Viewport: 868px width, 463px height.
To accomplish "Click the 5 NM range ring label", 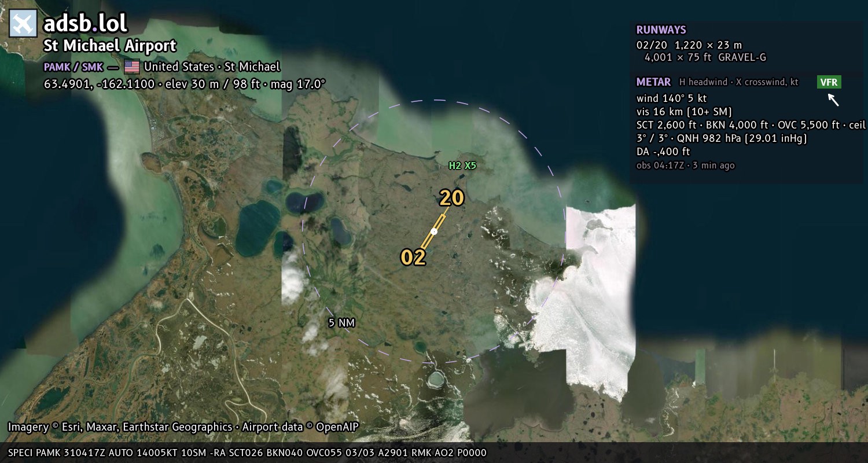I will 341,323.
